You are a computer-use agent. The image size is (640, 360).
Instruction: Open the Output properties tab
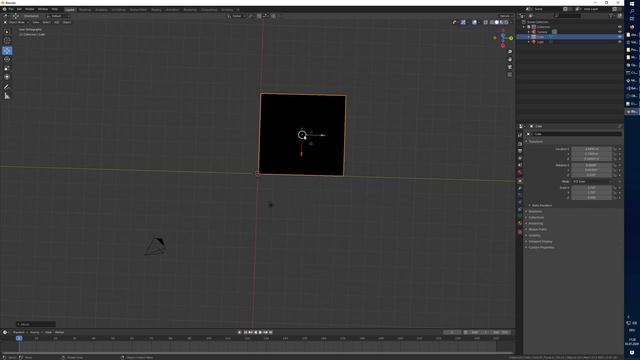[520, 151]
